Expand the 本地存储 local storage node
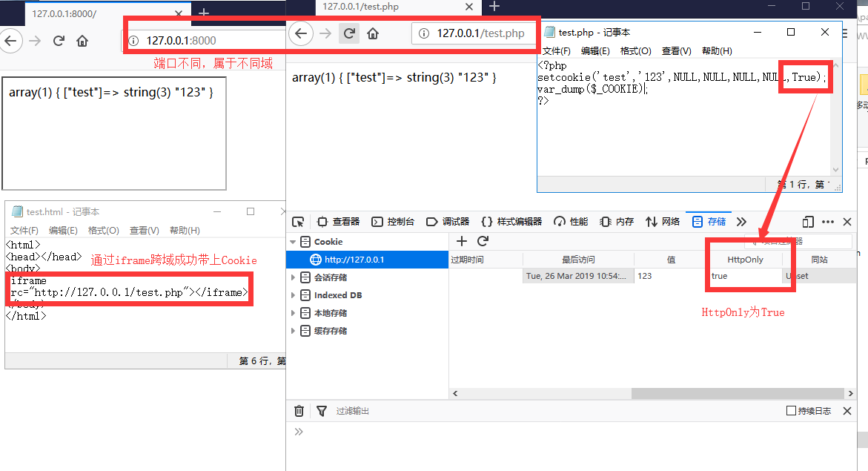Viewport: 868px width, 471px height. 293,312
